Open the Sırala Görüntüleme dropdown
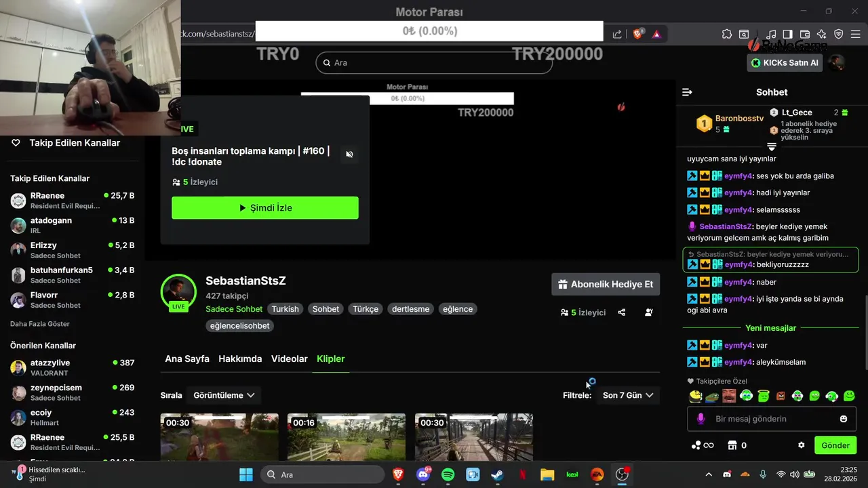The height and width of the screenshot is (488, 868). 224,395
